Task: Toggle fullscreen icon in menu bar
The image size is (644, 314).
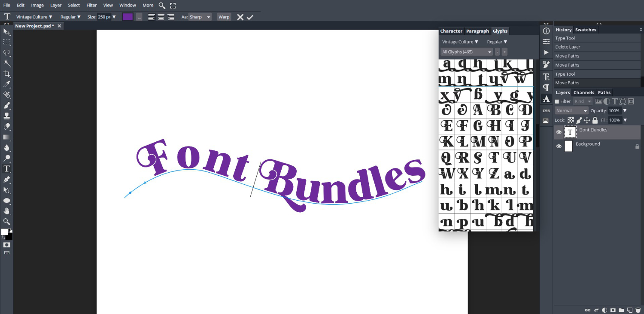Action: (173, 6)
